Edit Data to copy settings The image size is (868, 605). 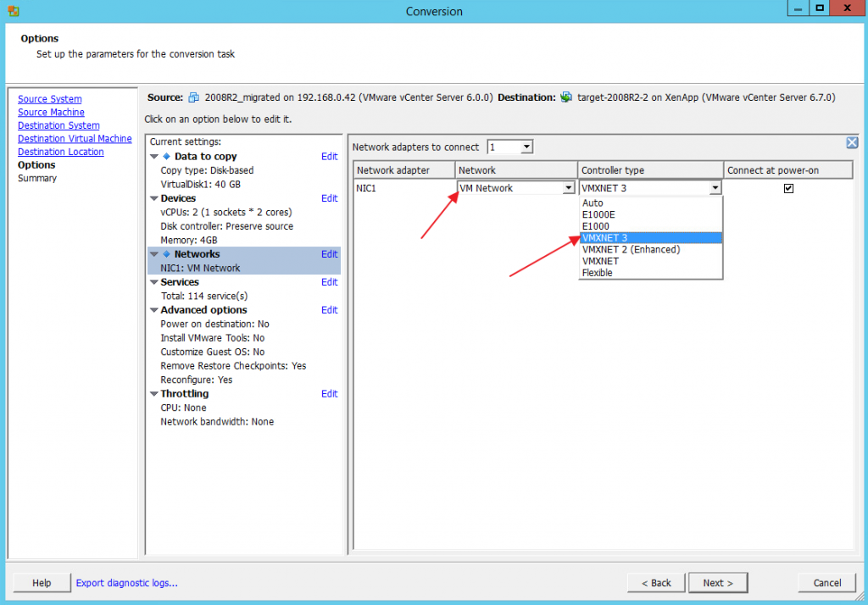click(x=330, y=157)
